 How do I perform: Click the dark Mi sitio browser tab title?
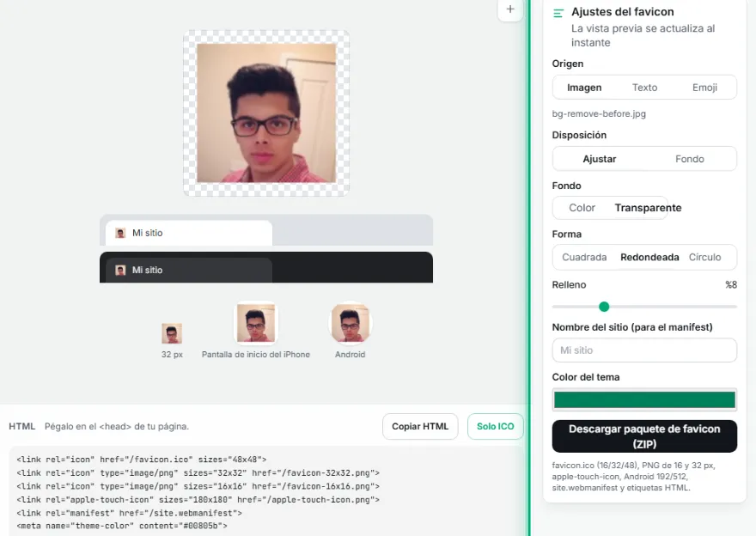coord(148,271)
